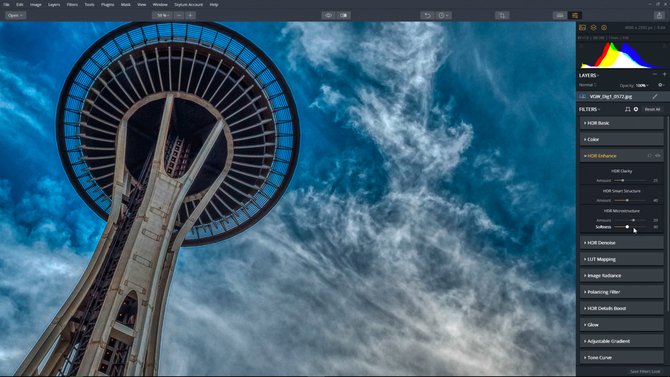Open the Image menu
The width and height of the screenshot is (670, 377).
click(x=36, y=5)
